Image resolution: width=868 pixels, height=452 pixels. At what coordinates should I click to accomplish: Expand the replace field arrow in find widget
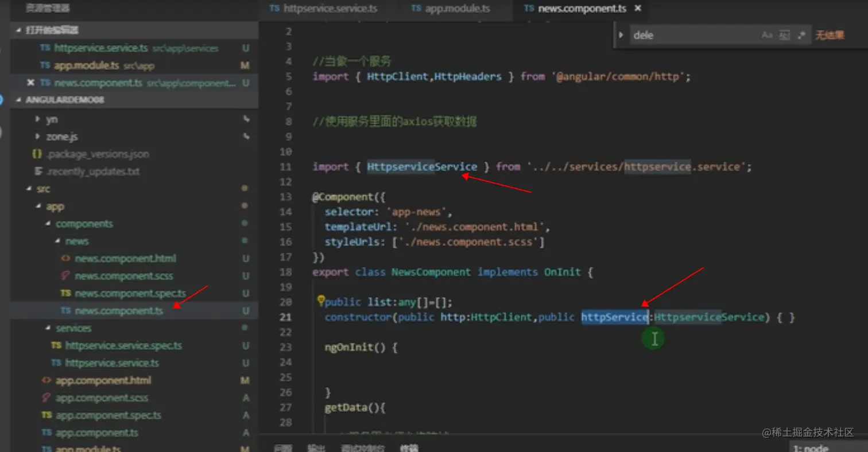tap(621, 35)
